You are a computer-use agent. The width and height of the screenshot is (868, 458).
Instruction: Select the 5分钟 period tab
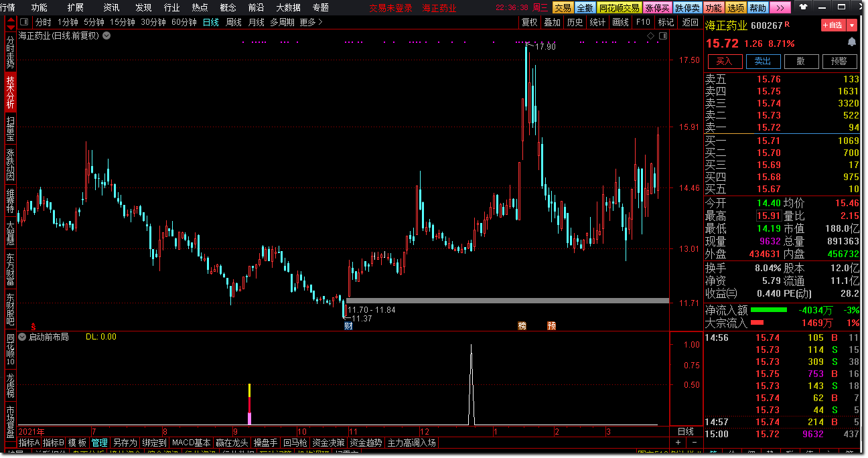(x=94, y=22)
